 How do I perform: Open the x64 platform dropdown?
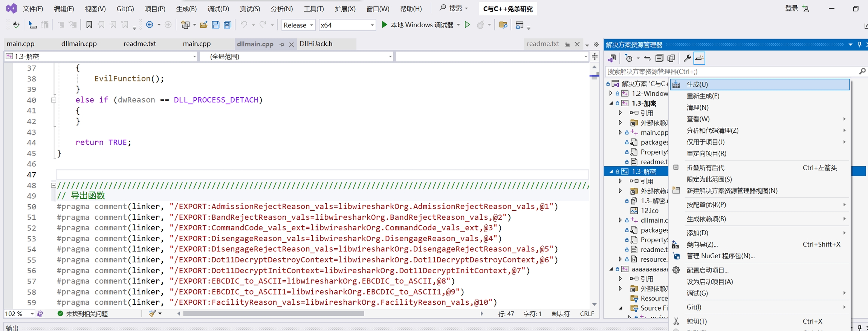pyautogui.click(x=347, y=25)
